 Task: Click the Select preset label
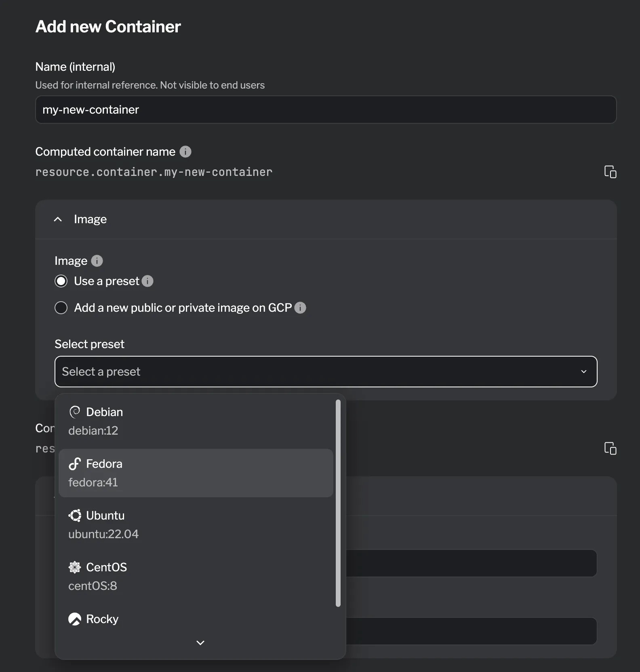pos(89,344)
